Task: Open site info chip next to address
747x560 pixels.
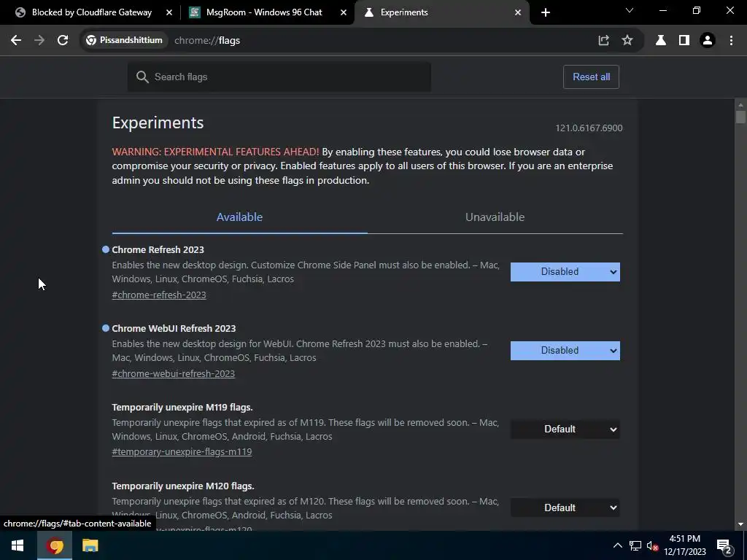Action: pos(124,41)
